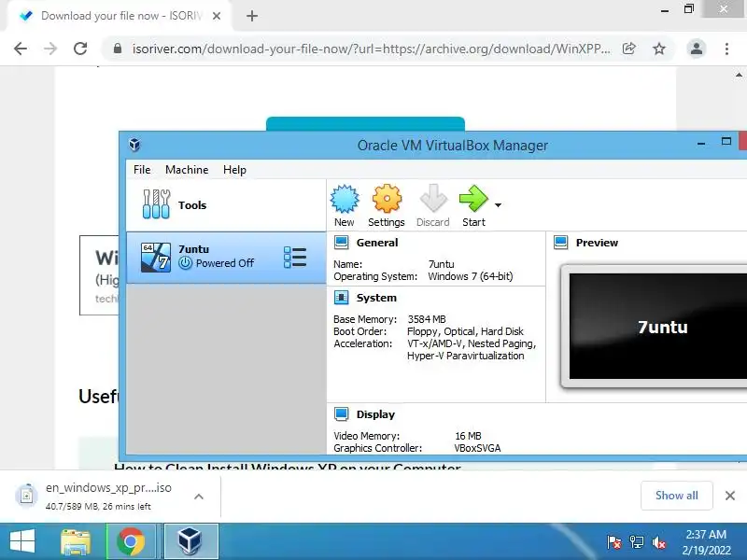Click the Chrome page scroll-up arrow
Viewport: 747px width, 560px height.
739,75
